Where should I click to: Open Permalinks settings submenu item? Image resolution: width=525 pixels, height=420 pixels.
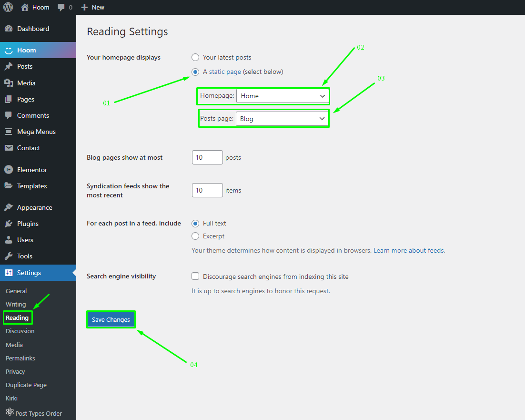pyautogui.click(x=20, y=358)
